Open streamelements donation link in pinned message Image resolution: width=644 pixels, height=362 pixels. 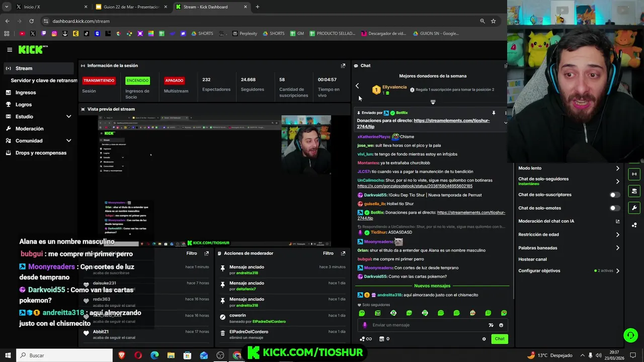click(x=423, y=124)
